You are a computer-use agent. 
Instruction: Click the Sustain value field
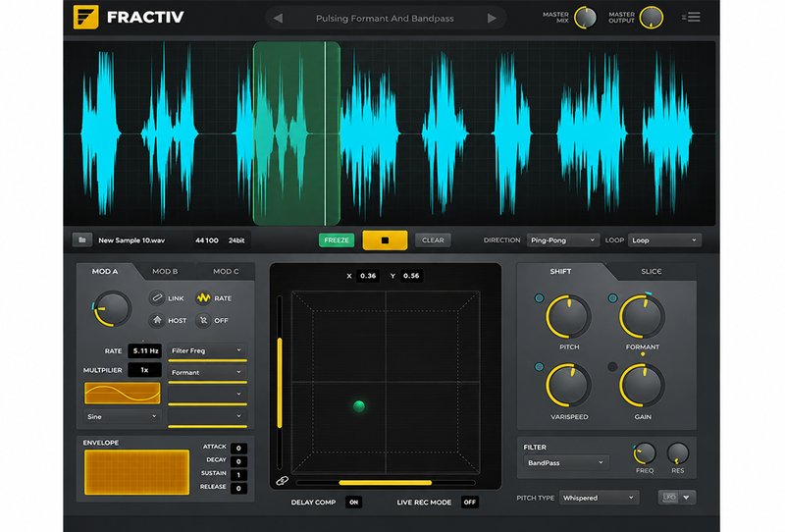(x=238, y=475)
